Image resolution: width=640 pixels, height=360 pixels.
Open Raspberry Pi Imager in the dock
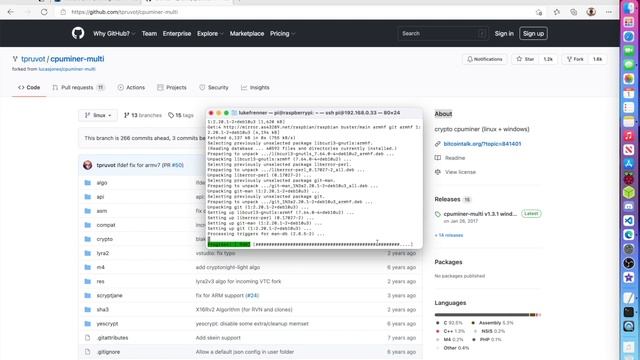pos(629,178)
